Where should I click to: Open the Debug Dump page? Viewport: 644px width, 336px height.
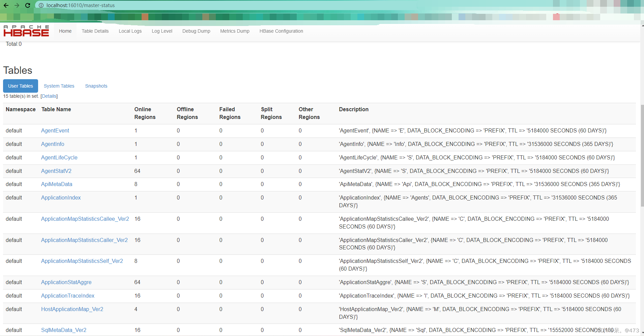[196, 31]
